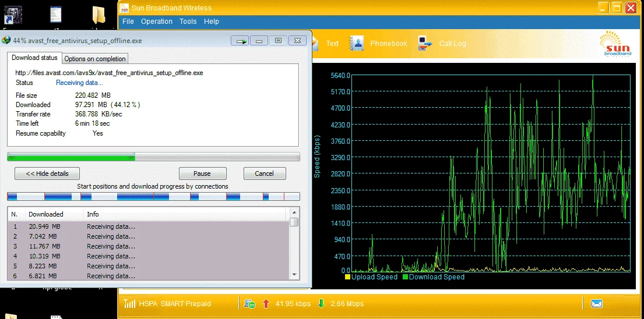Click the IDM globe icon in download title bar
The width and height of the screenshot is (644, 319).
coord(6,41)
